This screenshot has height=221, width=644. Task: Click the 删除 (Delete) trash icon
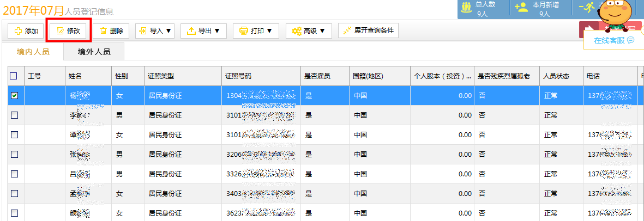(x=103, y=31)
